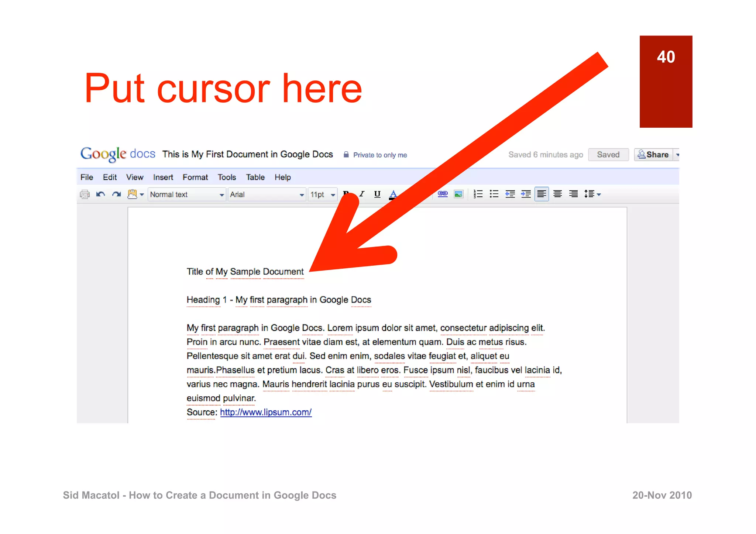Click the lock privacy icon

point(346,155)
